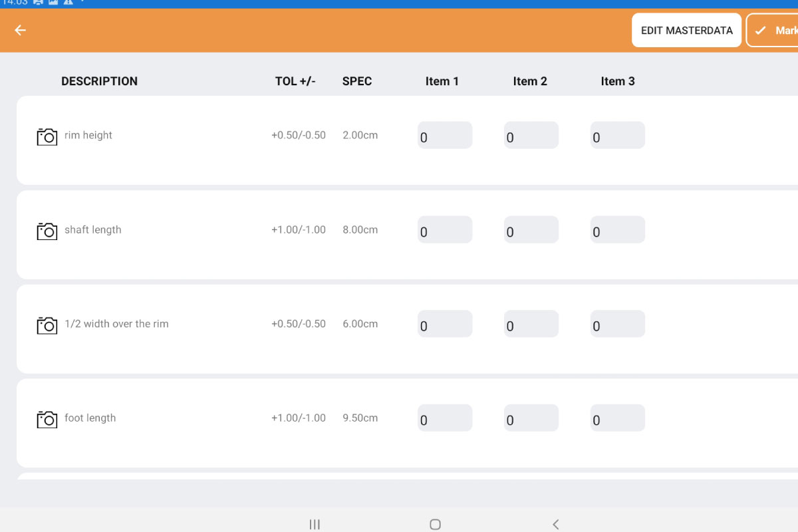Click the DESCRIPTION column header
Viewport: 798px width, 532px height.
100,81
